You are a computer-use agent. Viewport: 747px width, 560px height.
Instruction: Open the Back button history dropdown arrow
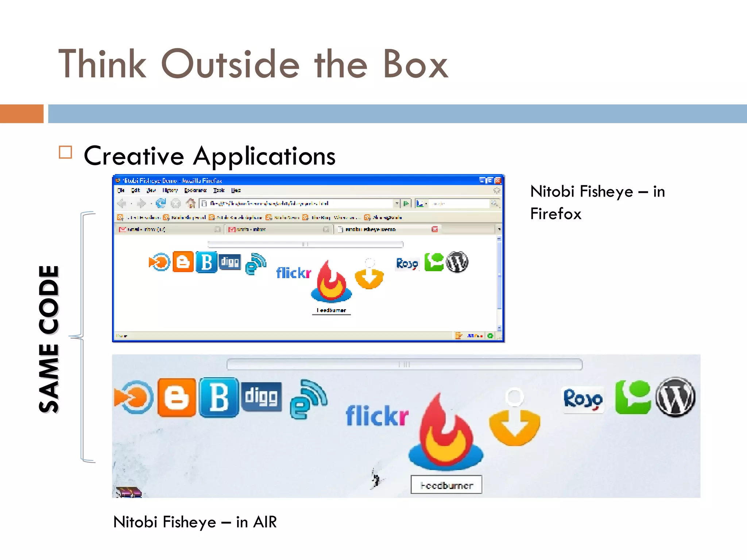(x=131, y=203)
